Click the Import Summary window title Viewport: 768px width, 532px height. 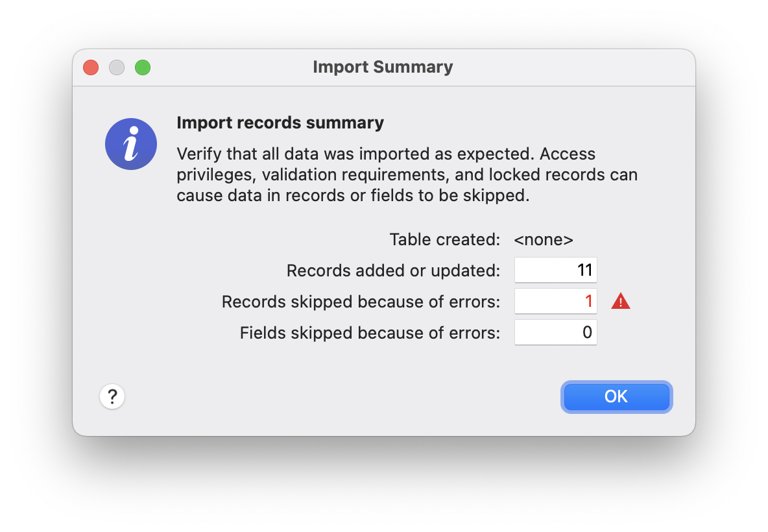pos(383,67)
